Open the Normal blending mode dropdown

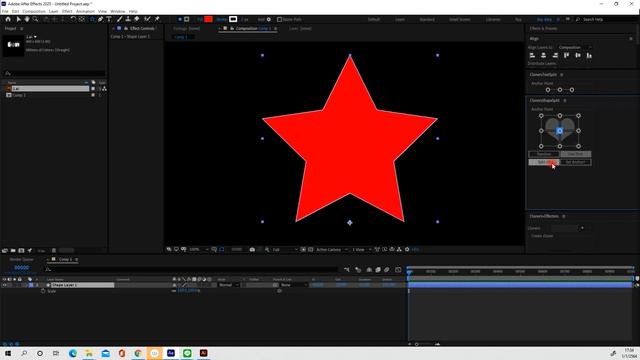[228, 285]
